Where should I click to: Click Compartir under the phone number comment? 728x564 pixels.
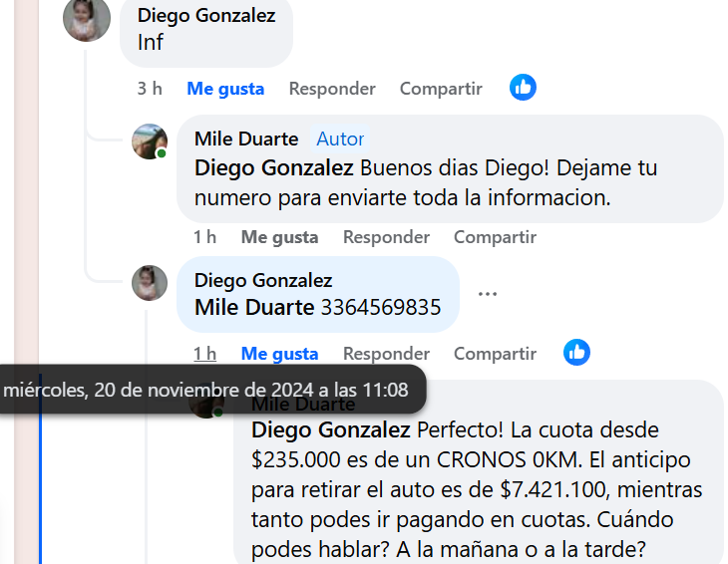click(495, 354)
